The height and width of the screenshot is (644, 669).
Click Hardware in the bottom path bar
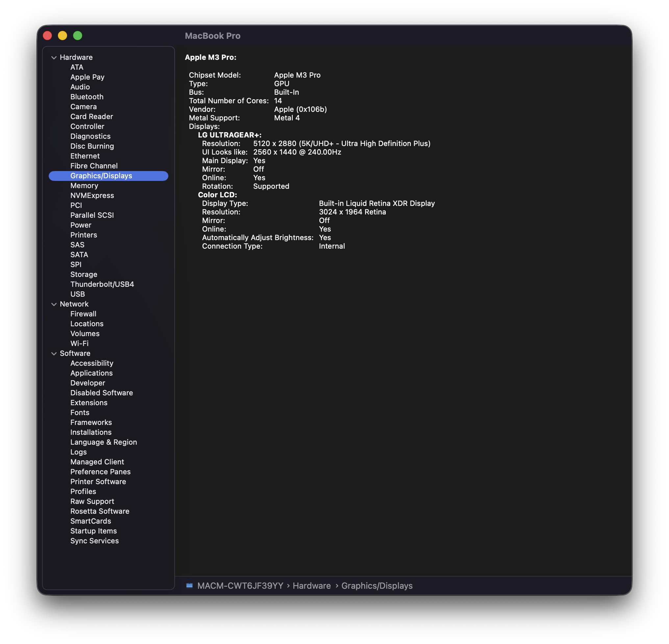(311, 586)
